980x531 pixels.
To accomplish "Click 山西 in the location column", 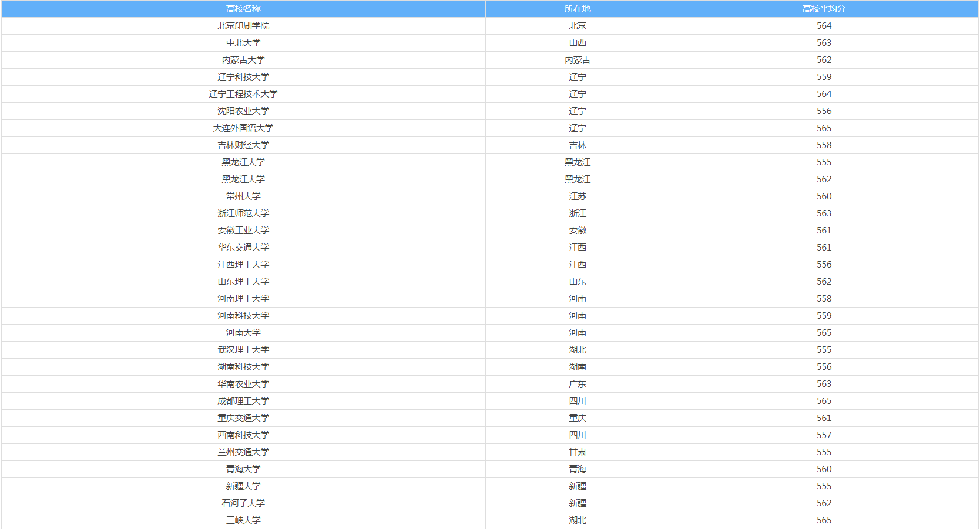I will (x=578, y=43).
